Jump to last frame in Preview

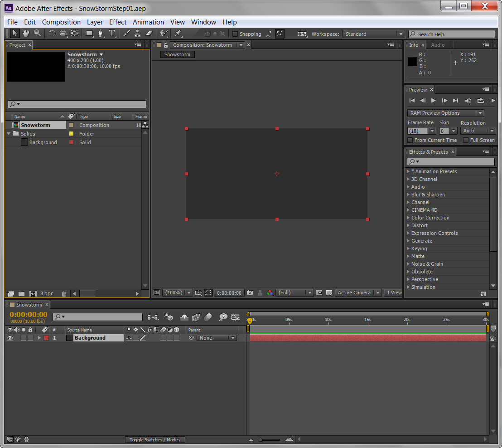click(x=456, y=101)
